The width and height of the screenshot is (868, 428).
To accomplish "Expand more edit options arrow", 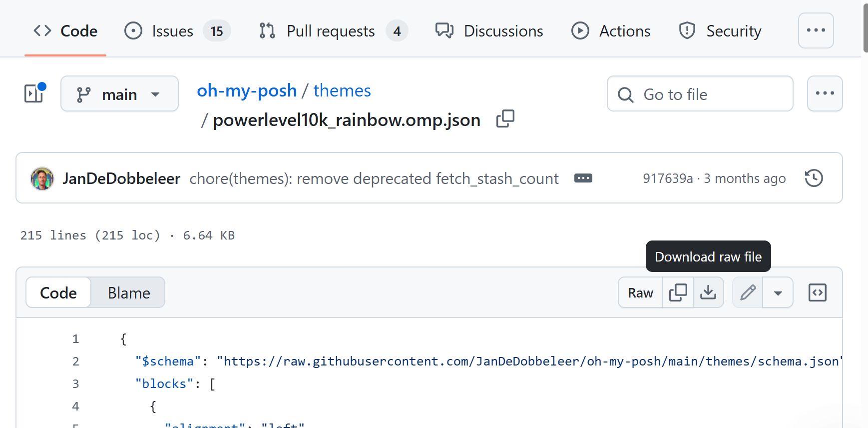I will [x=778, y=292].
